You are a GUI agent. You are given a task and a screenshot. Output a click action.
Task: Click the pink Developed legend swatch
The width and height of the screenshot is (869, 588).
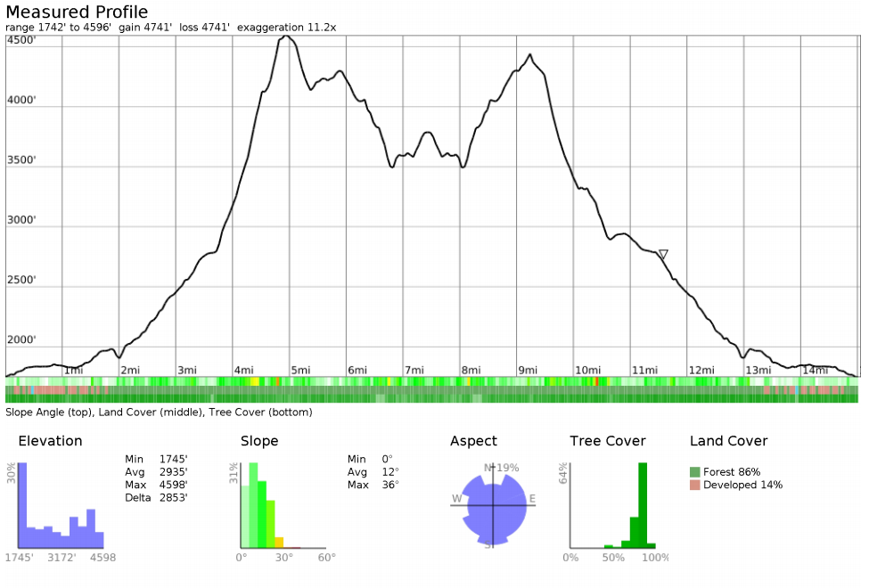click(695, 485)
